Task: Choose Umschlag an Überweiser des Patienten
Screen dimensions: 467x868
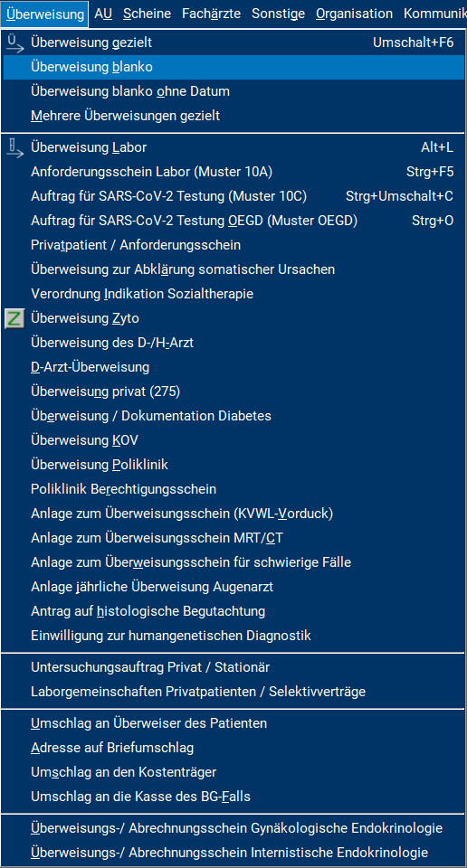Action: click(x=233, y=723)
